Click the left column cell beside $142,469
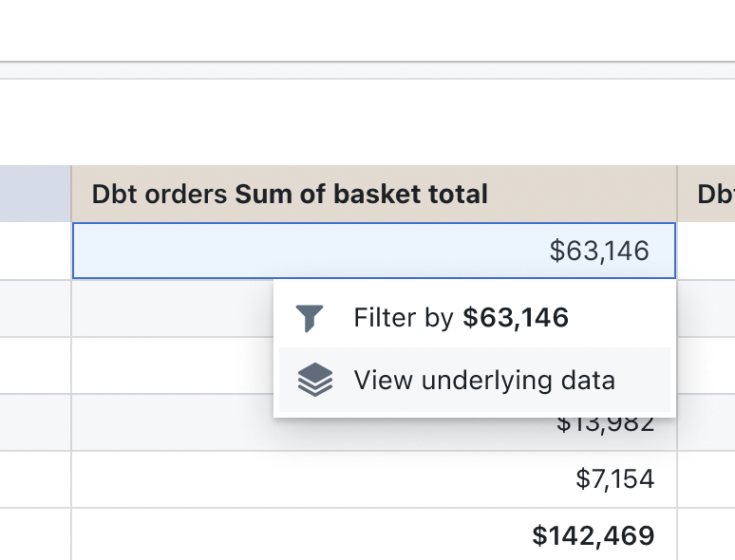The height and width of the screenshot is (560, 735). (35, 535)
